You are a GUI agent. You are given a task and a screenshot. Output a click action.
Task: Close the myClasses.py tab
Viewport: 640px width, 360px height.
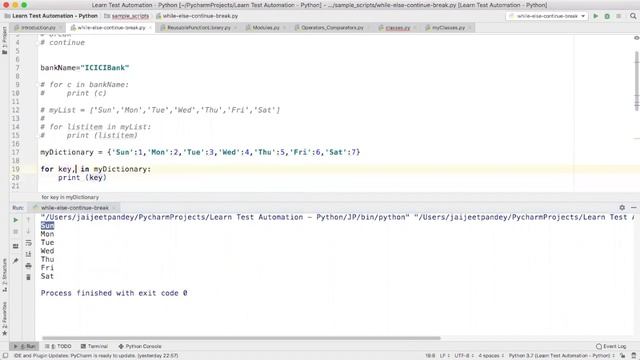click(470, 28)
